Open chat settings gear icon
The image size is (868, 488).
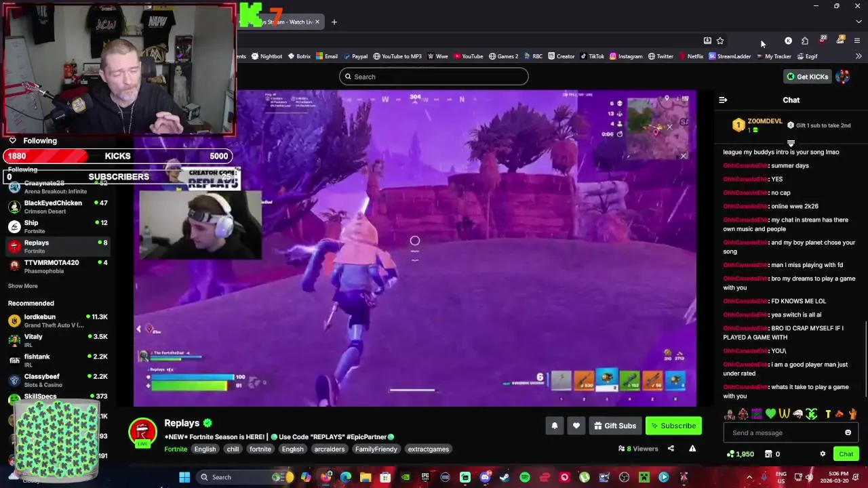tap(823, 454)
